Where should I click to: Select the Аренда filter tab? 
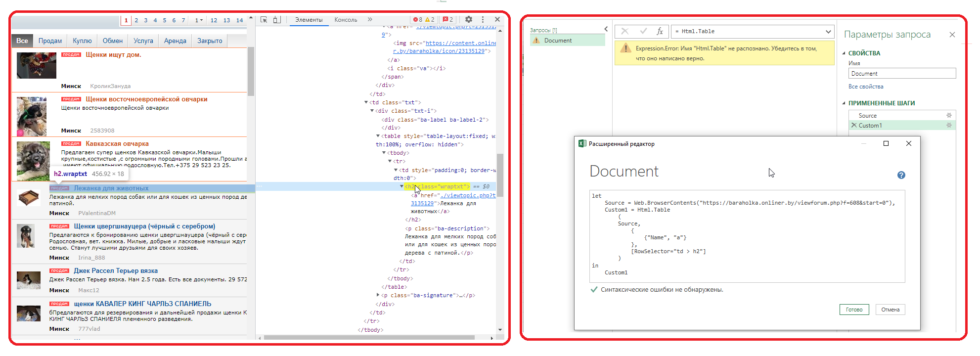coord(175,41)
